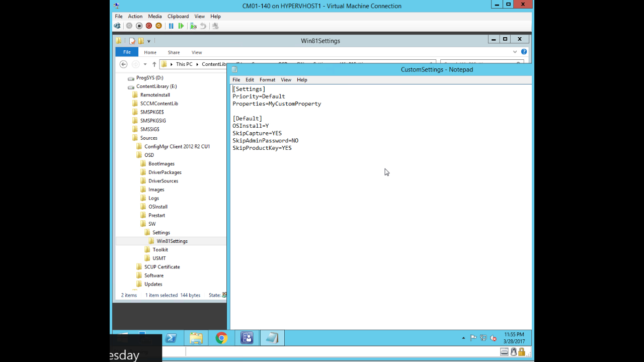This screenshot has width=644, height=362.
Task: Click the orange Save state icon
Action: (x=158, y=26)
